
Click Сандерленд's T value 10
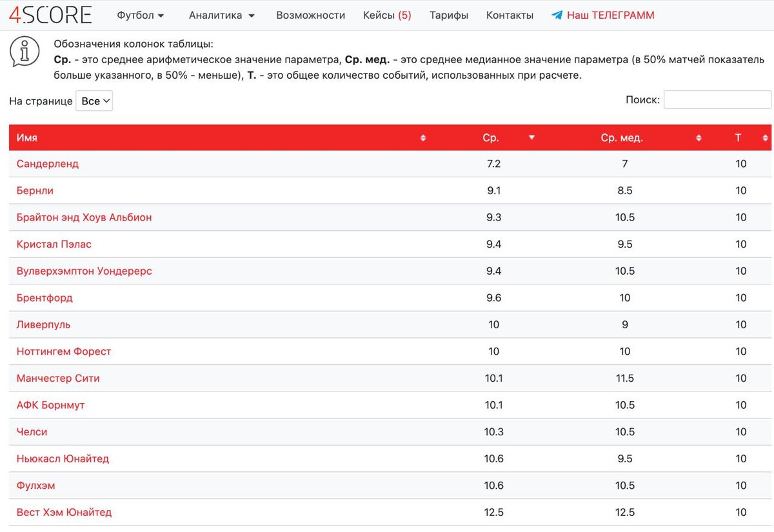pyautogui.click(x=740, y=164)
